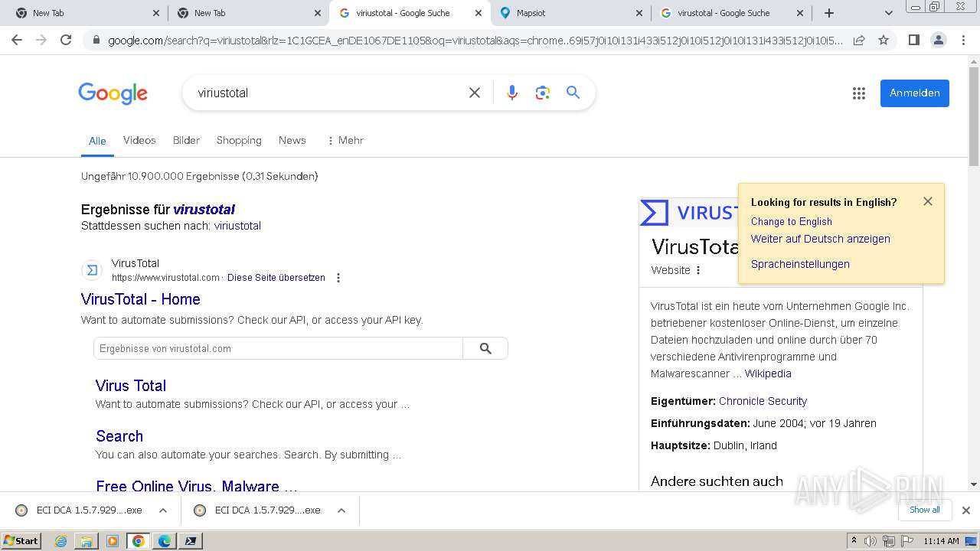Open the Mehr filter dropdown

point(345,140)
